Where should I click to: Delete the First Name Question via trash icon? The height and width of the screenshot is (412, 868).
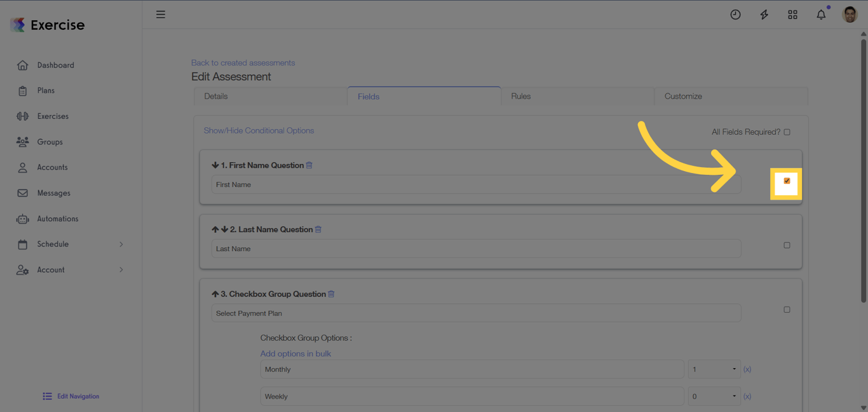(x=309, y=165)
